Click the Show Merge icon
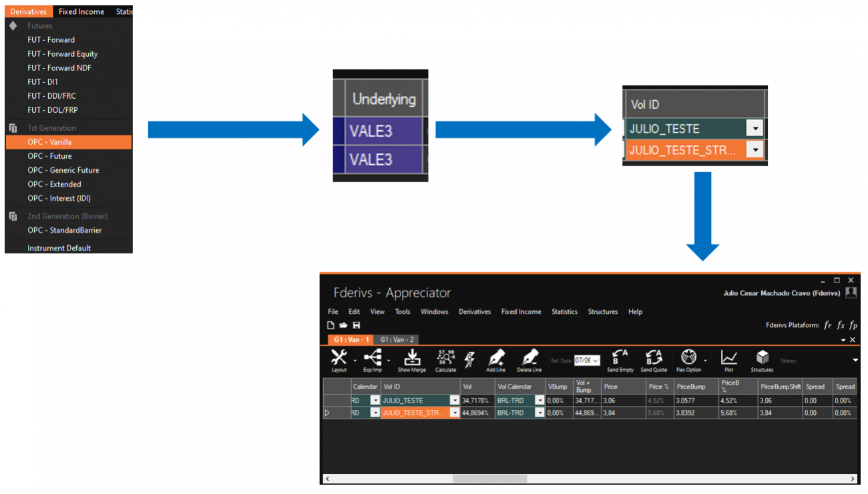Image resolution: width=868 pixels, height=494 pixels. [x=412, y=358]
